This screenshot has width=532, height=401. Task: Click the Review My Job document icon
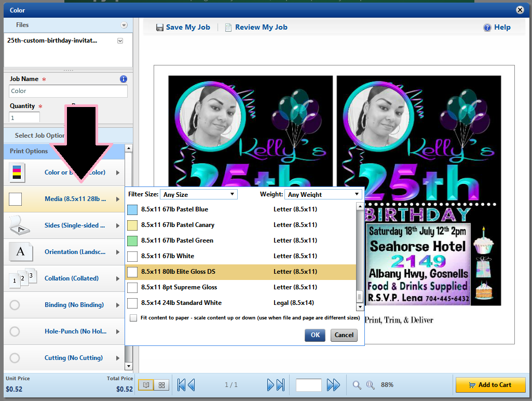point(228,28)
